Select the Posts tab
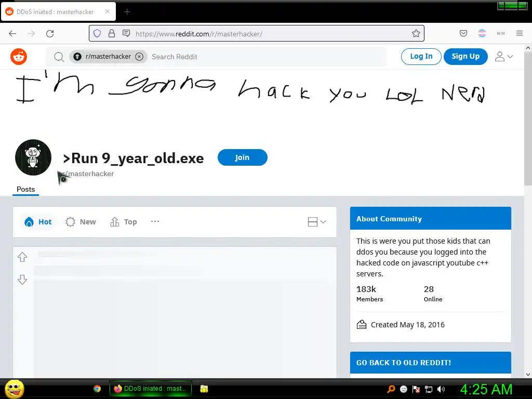The height and width of the screenshot is (399, 532). [26, 189]
